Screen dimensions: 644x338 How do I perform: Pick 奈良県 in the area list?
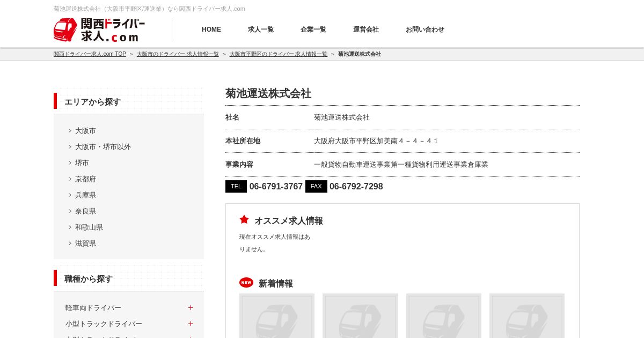click(x=85, y=211)
